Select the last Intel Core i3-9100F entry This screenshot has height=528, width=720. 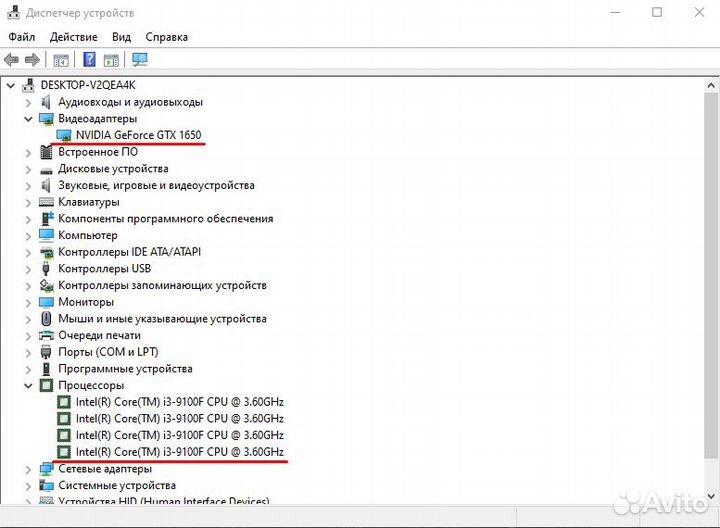[x=179, y=452]
